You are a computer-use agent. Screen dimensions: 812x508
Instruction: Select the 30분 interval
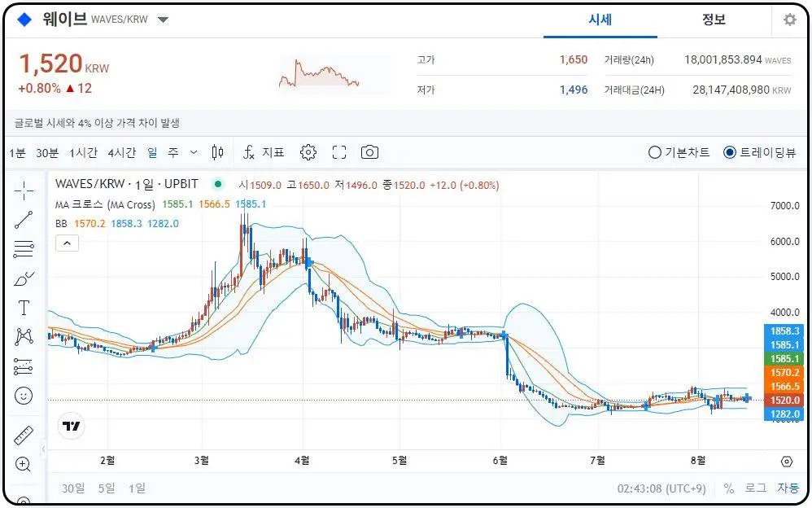47,152
